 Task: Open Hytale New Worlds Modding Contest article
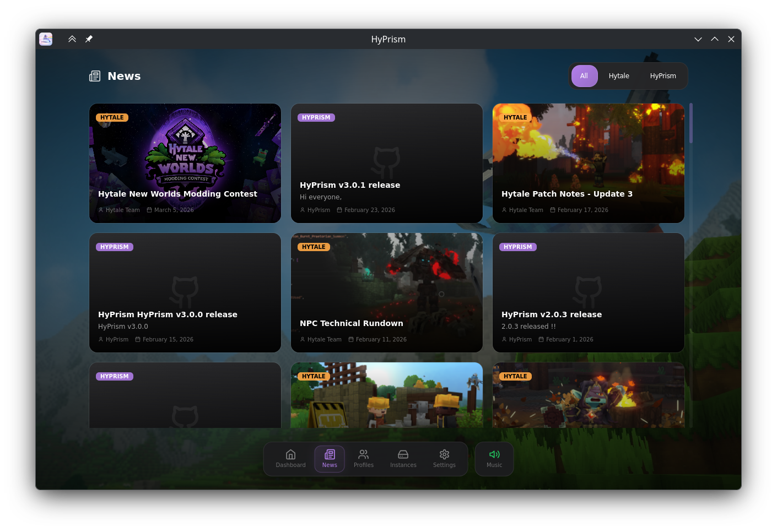coord(185,163)
